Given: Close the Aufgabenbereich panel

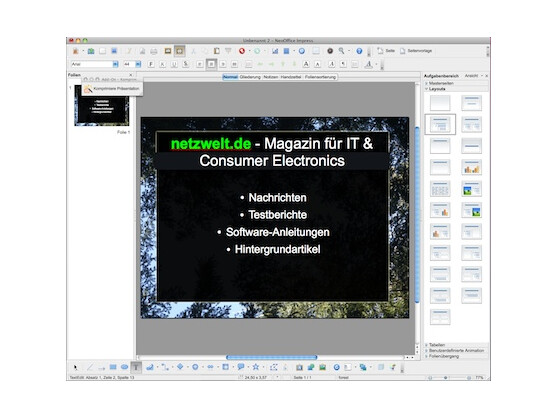Looking at the screenshot, I should point(487,76).
